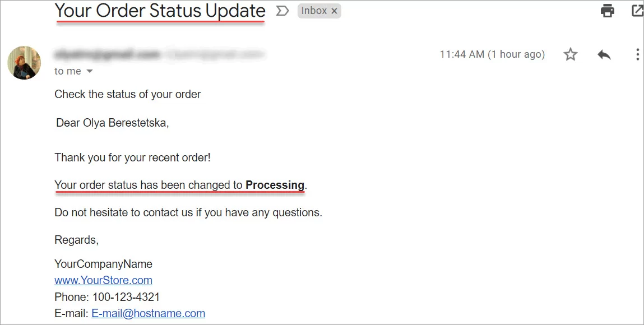
Task: Remove the Inbox label with its X
Action: [335, 11]
